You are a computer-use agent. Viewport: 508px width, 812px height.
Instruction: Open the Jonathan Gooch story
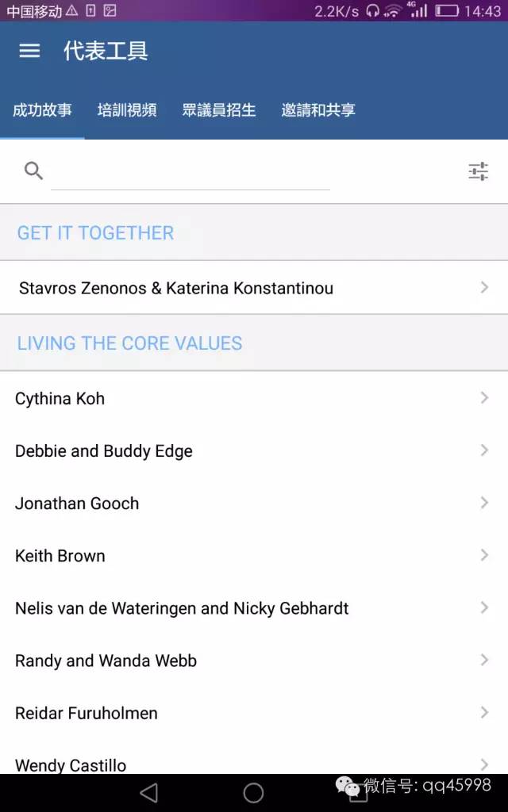77,504
